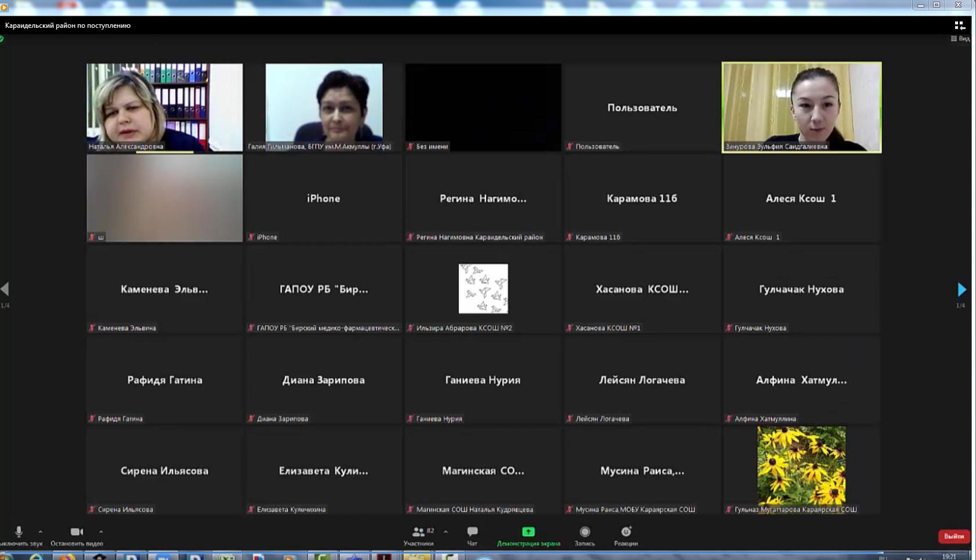Select the iPhone participant tile
This screenshot has height=560, width=976.
click(323, 198)
